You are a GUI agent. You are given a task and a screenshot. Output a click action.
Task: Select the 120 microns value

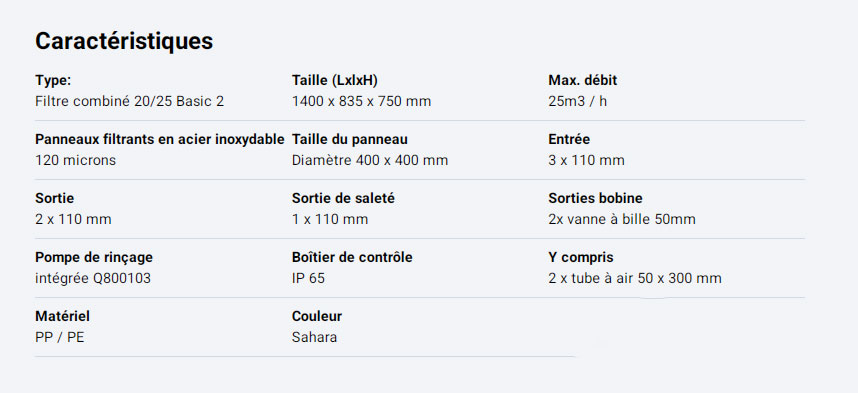76,160
